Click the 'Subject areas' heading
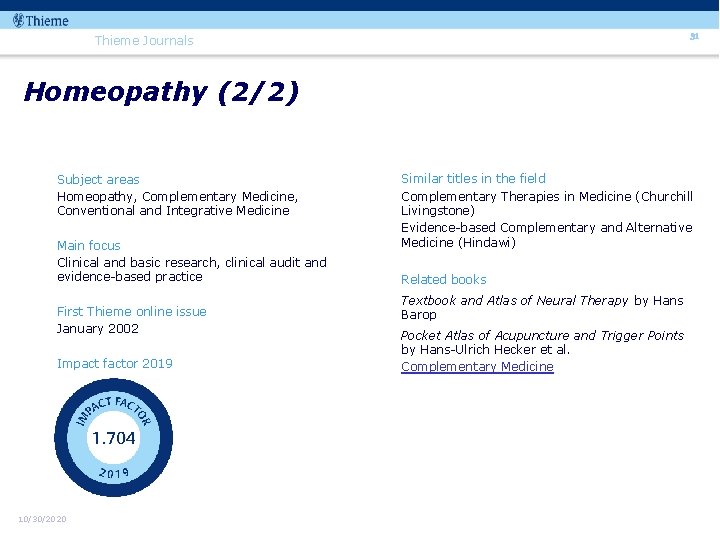Viewport: 720px width, 540px height. 98,180
